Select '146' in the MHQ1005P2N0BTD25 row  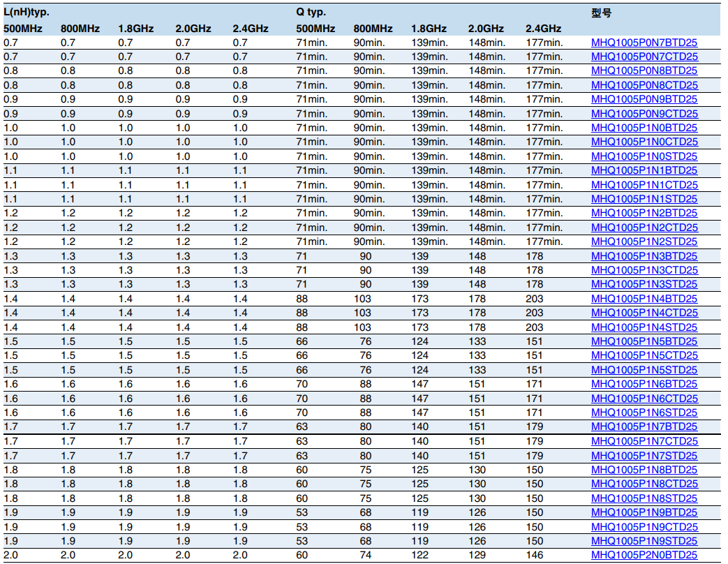click(535, 555)
